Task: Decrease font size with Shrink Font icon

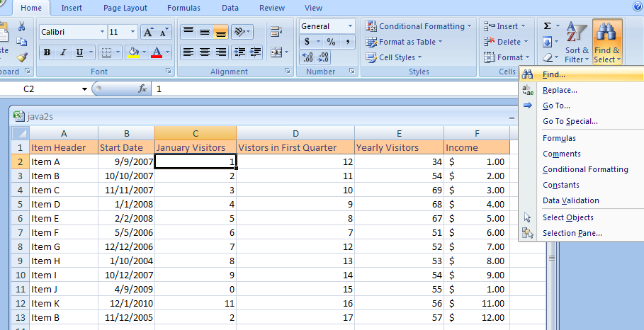Action: [163, 32]
